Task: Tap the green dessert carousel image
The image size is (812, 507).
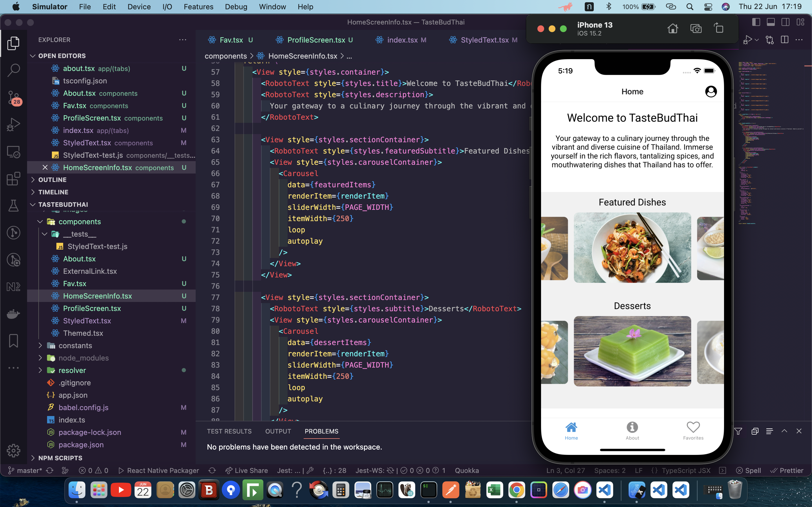Action: (x=632, y=351)
